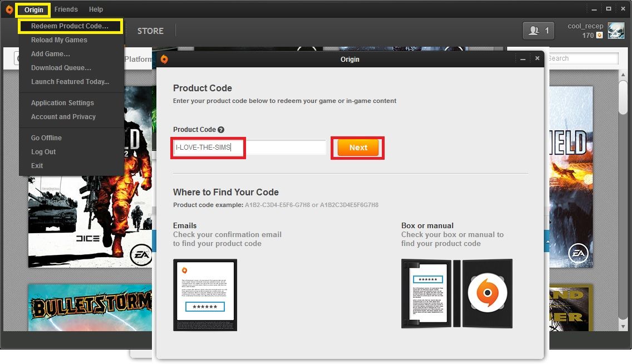Click the scrollbar up arrow
The height and width of the screenshot is (364, 634).
[x=623, y=75]
